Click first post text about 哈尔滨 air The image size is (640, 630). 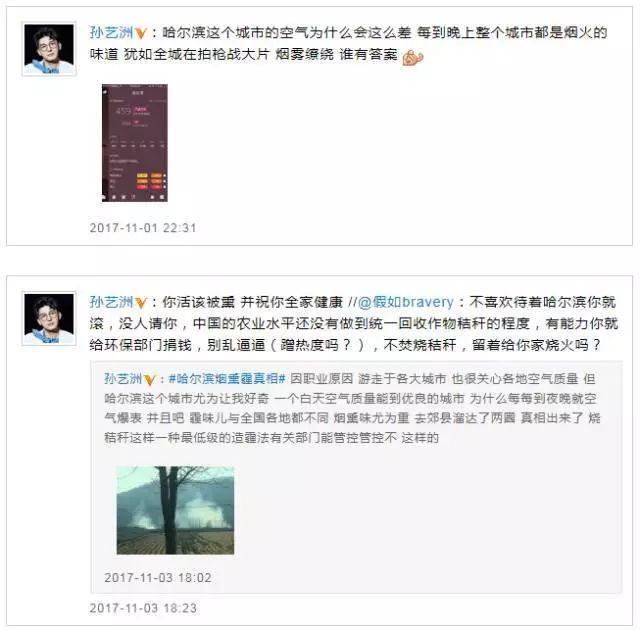coord(349,44)
